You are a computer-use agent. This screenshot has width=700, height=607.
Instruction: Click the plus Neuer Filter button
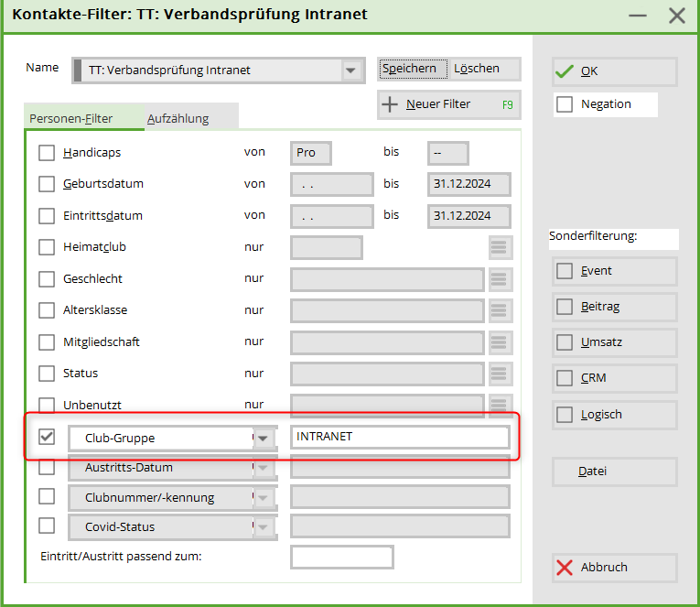(x=448, y=104)
